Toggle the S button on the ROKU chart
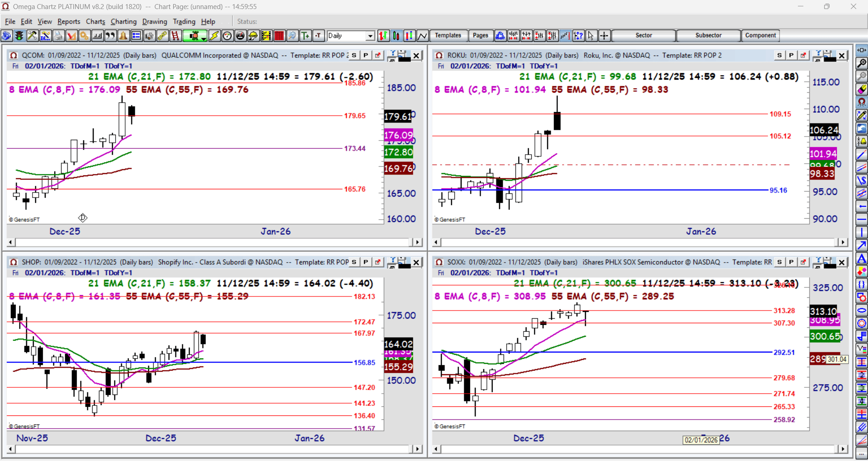The image size is (868, 461). pos(779,55)
